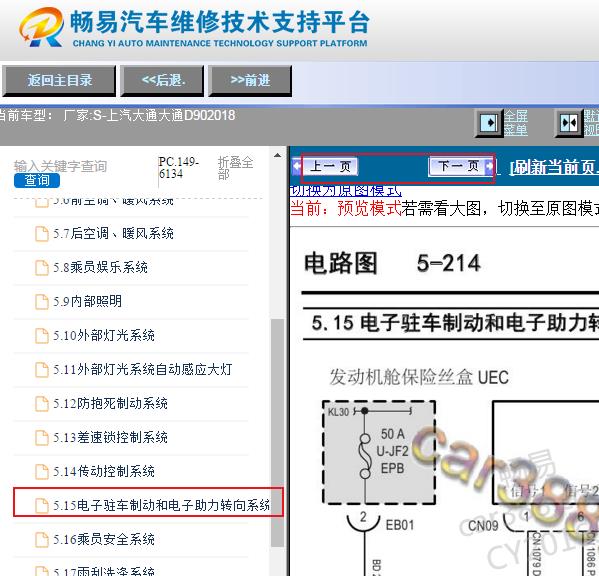This screenshot has width=599, height=576.
Task: Click document icon beside 5.13差速锁控制系统
Action: (42, 438)
